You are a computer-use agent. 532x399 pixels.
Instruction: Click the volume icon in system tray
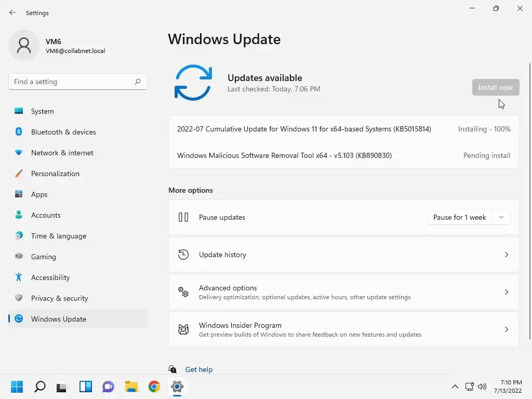point(482,387)
